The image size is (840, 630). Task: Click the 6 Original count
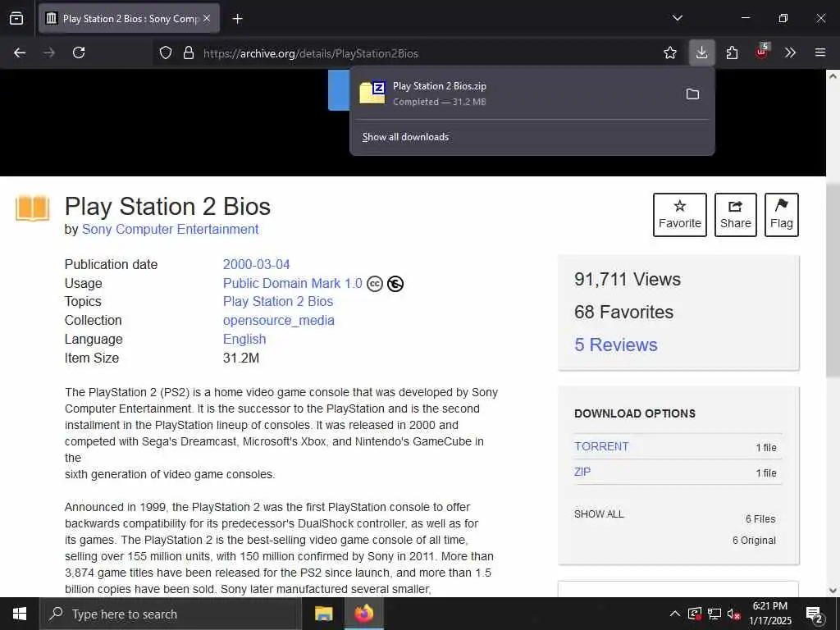click(754, 541)
